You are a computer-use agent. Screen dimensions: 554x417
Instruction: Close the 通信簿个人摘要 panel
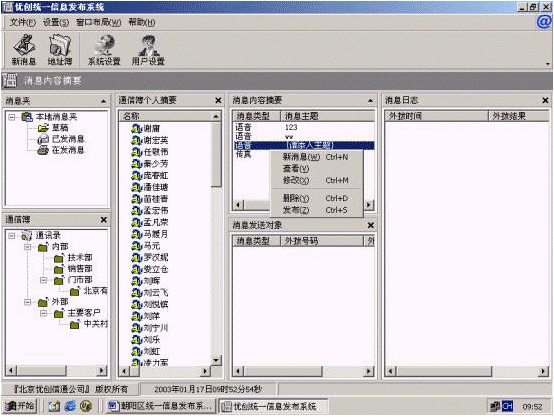(218, 101)
